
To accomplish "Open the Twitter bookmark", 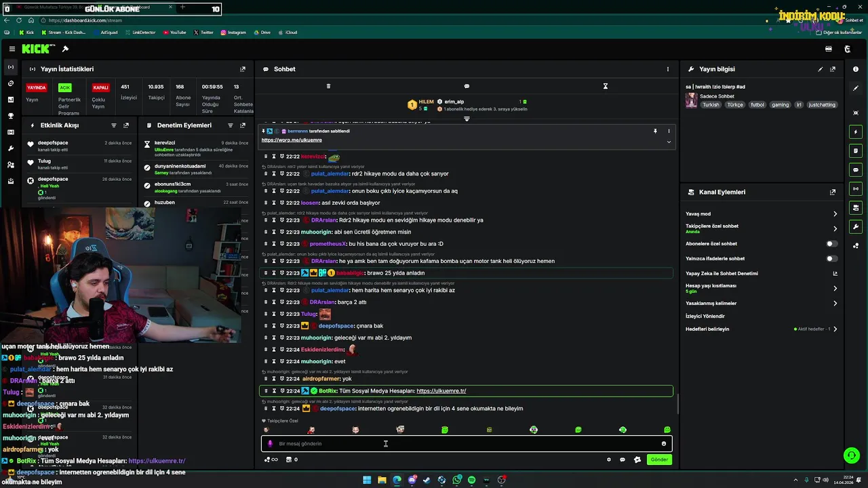I will [x=203, y=32].
